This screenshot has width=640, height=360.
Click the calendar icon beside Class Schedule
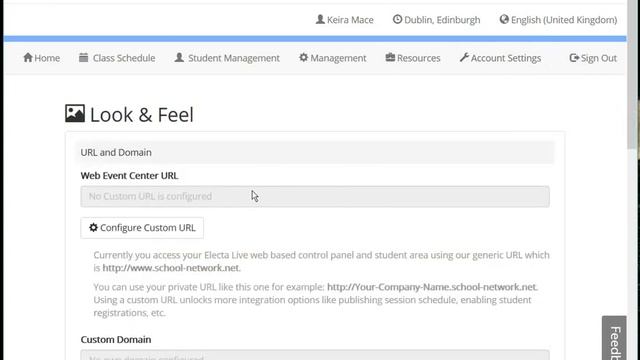point(83,58)
